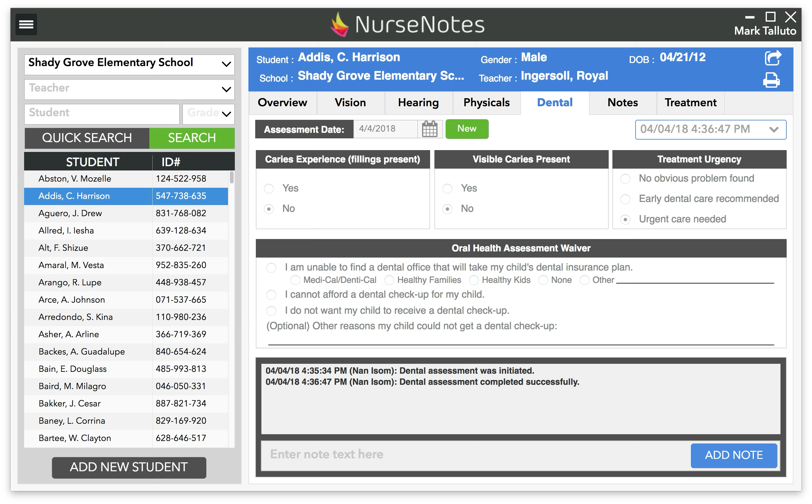Screen dimensions: 812x504
Task: Select student Aguero, J. Drew
Action: pos(70,213)
